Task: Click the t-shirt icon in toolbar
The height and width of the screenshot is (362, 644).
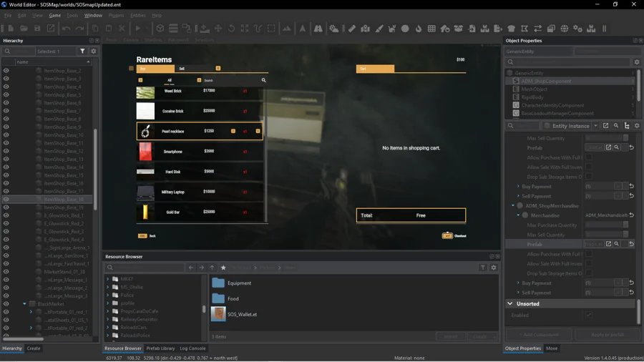Action: tap(512, 29)
